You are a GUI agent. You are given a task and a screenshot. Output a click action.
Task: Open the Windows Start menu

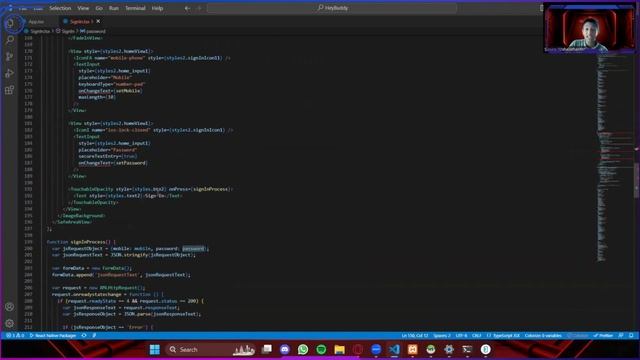click(x=155, y=349)
